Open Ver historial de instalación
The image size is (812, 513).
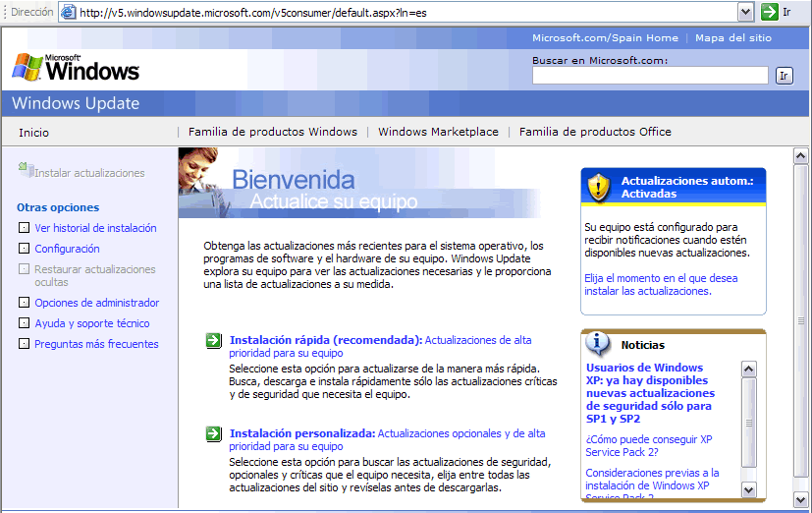[95, 228]
